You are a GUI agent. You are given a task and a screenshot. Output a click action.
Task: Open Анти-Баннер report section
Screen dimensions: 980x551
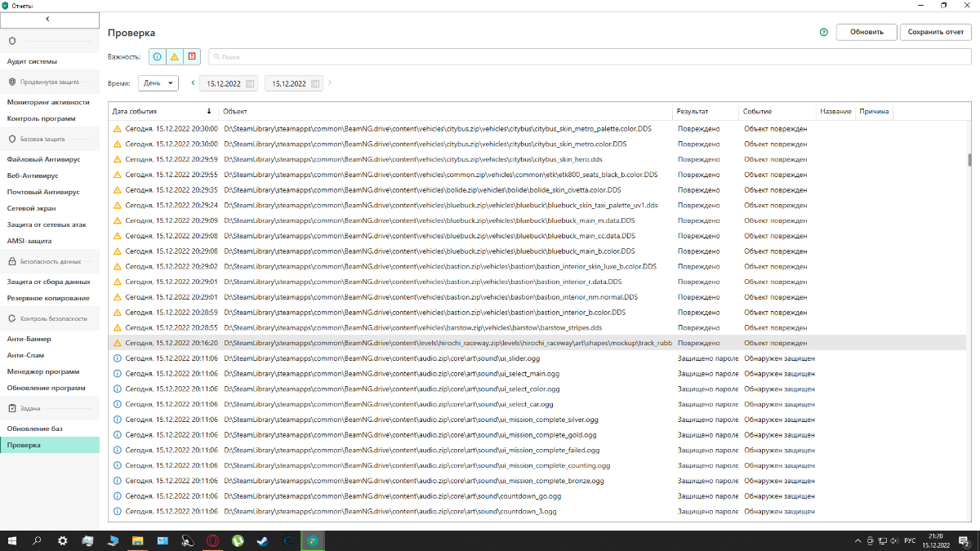click(50, 339)
